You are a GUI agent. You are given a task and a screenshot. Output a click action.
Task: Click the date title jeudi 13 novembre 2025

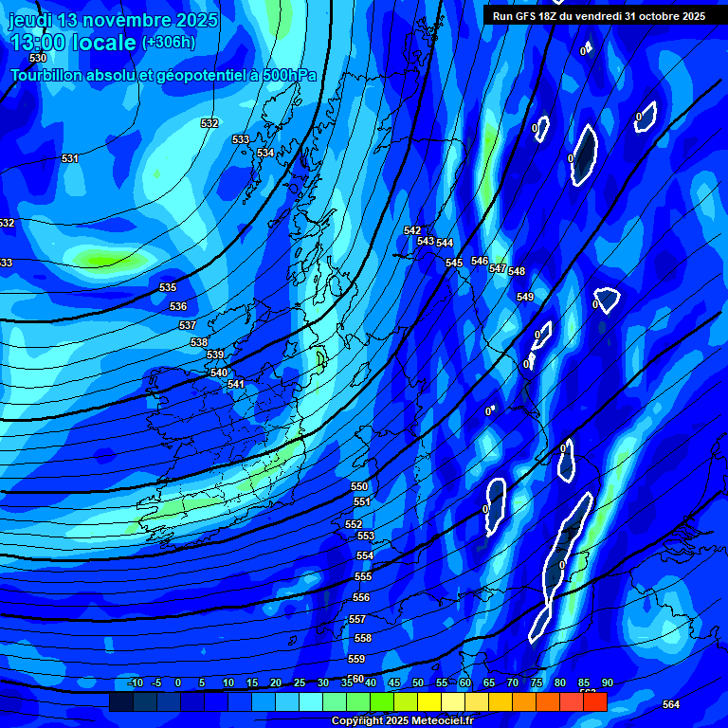pos(113,20)
